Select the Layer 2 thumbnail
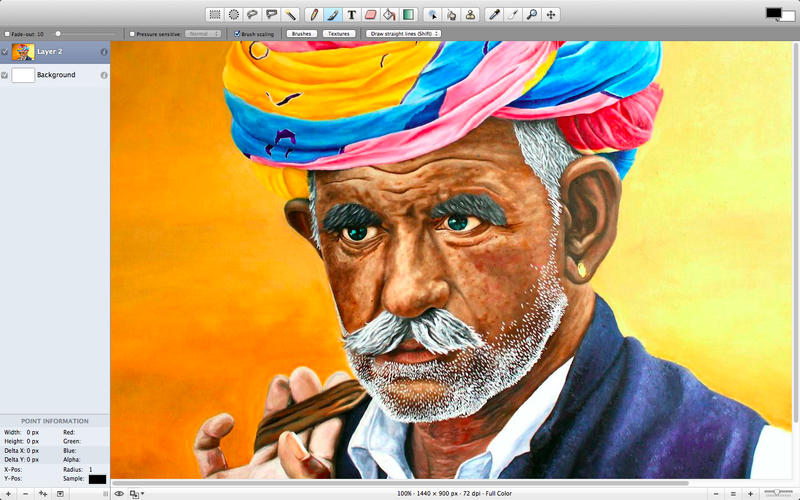 pyautogui.click(x=23, y=52)
